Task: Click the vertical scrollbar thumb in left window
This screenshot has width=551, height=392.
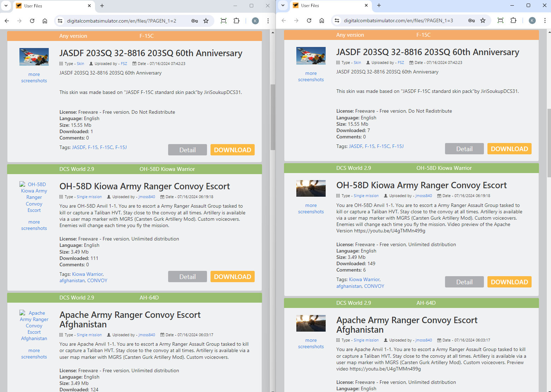Action: click(x=273, y=117)
